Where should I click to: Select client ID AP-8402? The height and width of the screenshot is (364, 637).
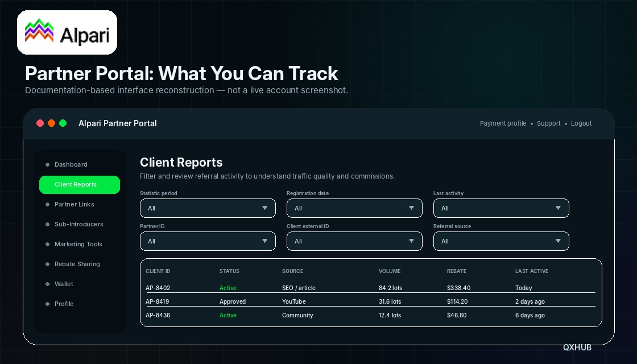(x=158, y=288)
